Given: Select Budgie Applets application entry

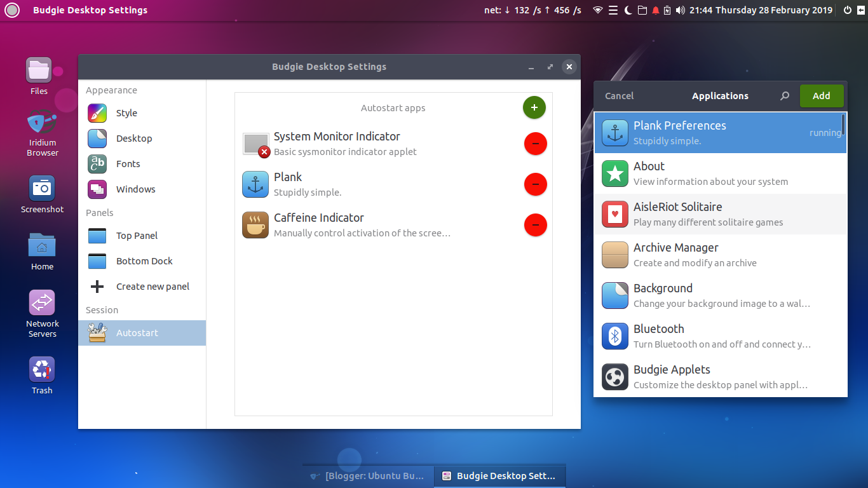Looking at the screenshot, I should pyautogui.click(x=721, y=377).
